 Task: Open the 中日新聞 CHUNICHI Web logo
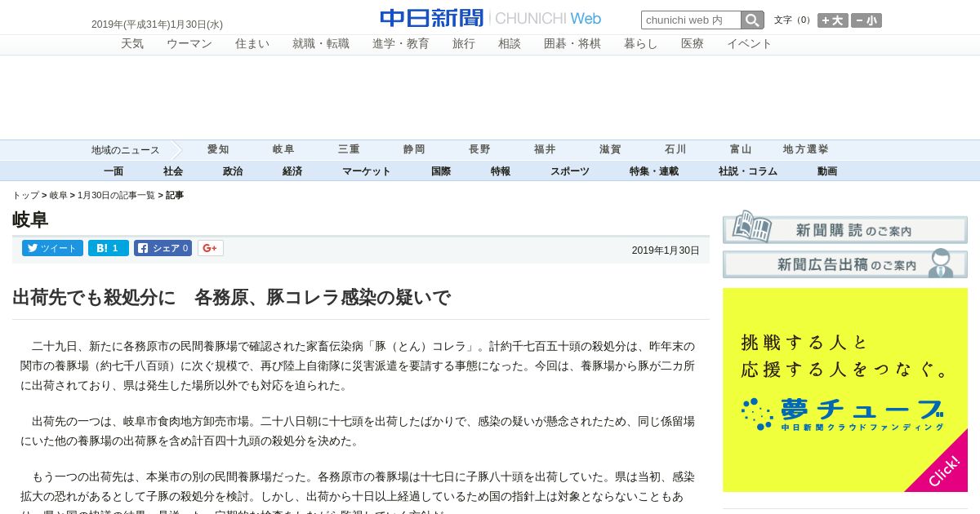(x=491, y=18)
